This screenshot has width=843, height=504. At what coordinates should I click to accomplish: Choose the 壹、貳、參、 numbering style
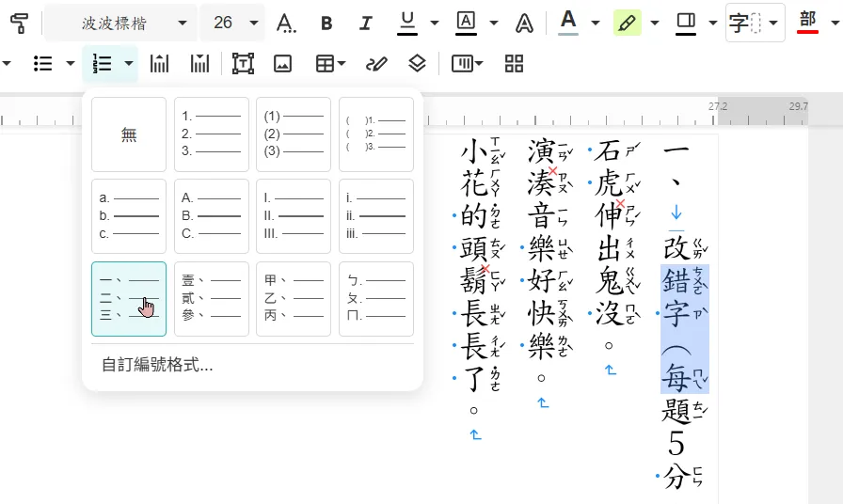[x=212, y=299]
